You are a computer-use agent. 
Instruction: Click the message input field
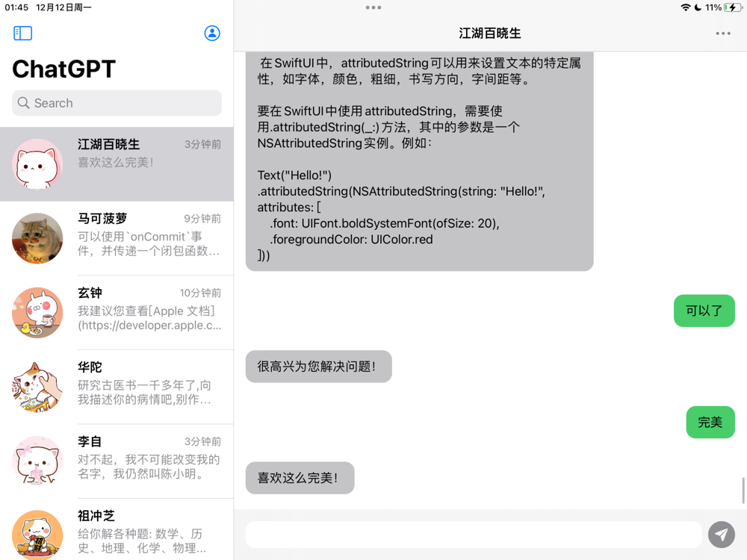pos(474,535)
